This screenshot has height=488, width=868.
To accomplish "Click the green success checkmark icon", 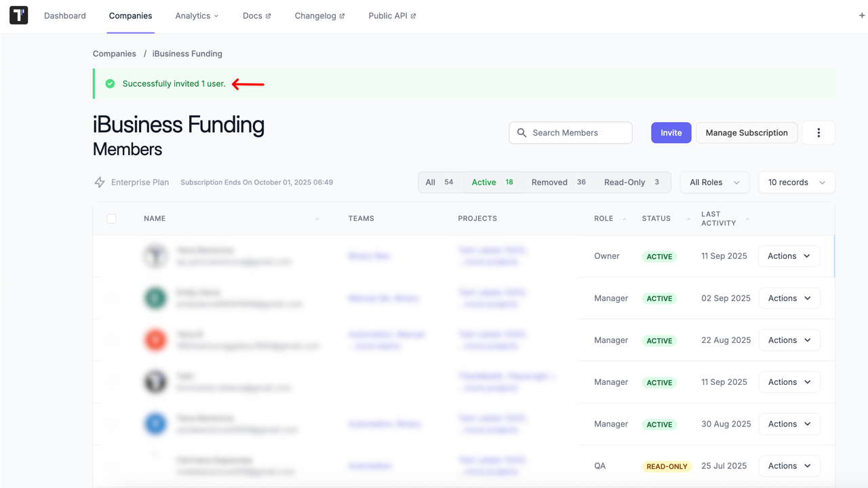I will pos(110,84).
